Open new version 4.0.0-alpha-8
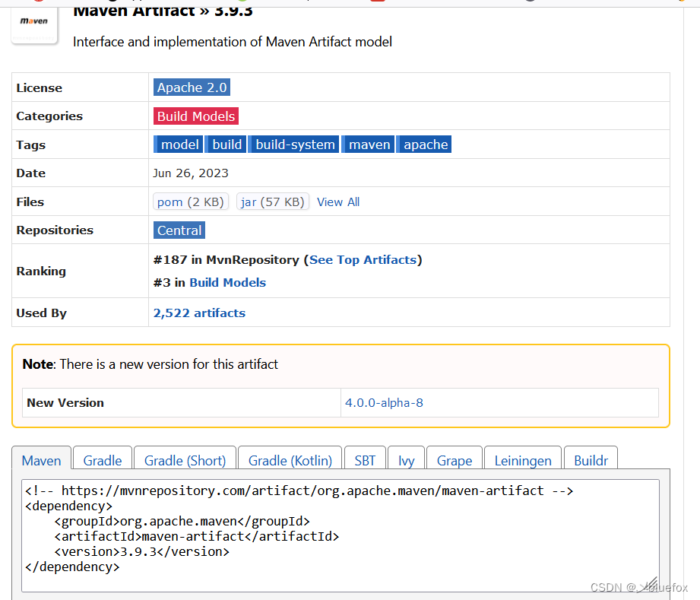 coord(384,402)
